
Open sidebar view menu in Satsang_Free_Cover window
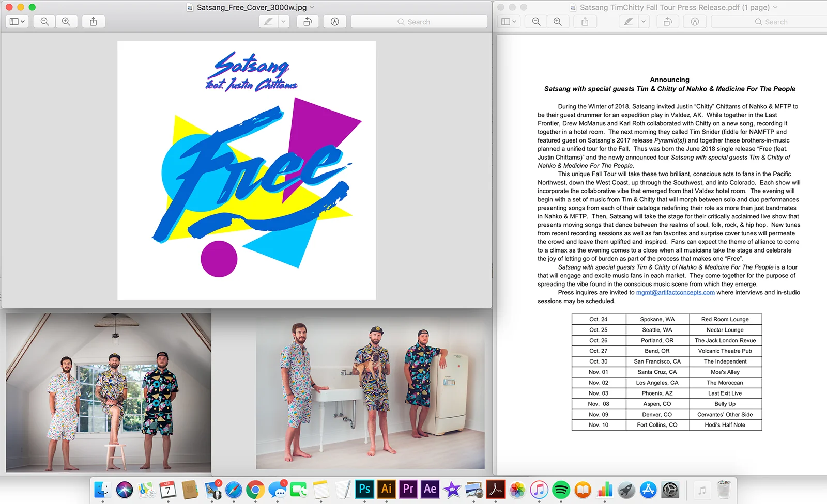click(x=17, y=22)
